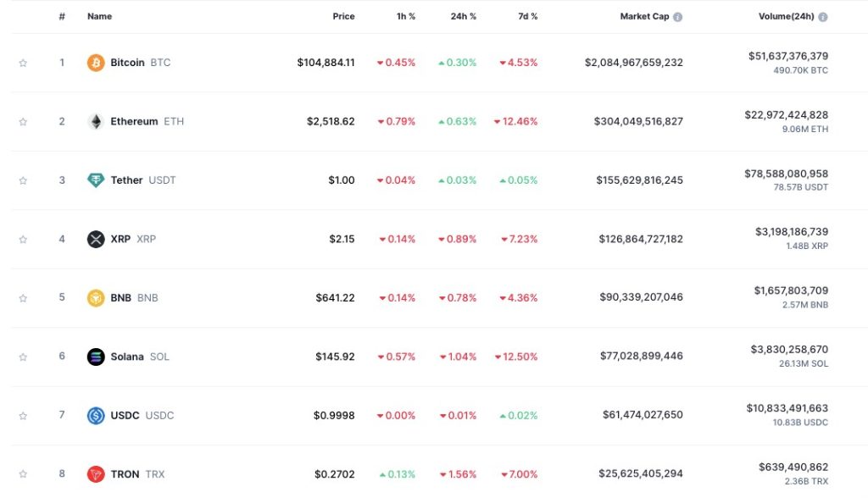Star TRON to add to watchlist
The image size is (868, 498).
(x=23, y=474)
